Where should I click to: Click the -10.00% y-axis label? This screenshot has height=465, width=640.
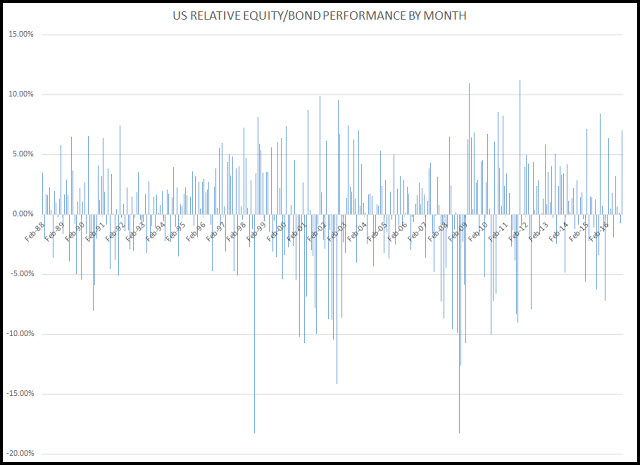[18, 334]
